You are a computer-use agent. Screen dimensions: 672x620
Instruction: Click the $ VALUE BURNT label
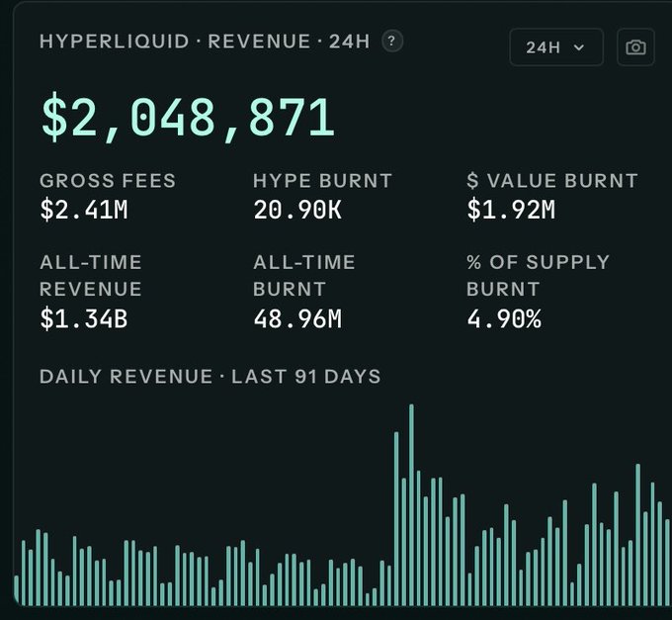click(552, 181)
